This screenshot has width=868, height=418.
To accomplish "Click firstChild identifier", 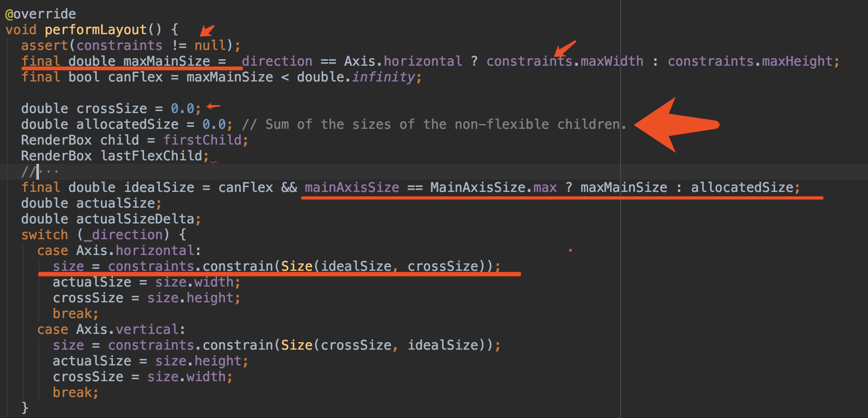I will (202, 140).
